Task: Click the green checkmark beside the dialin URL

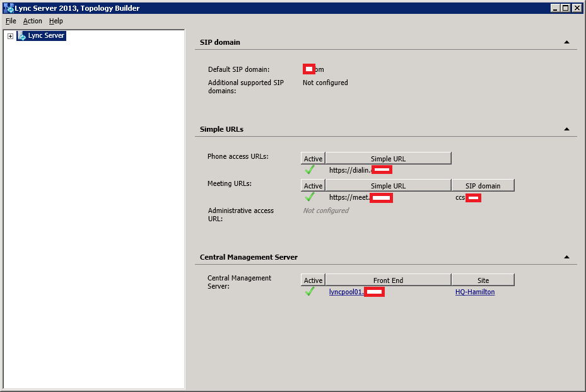Action: (310, 170)
